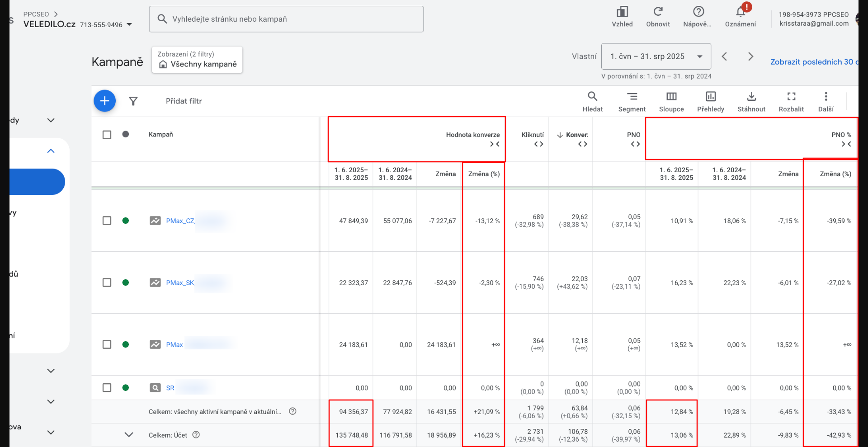
Task: Open Přehledy reports icon
Action: [710, 101]
